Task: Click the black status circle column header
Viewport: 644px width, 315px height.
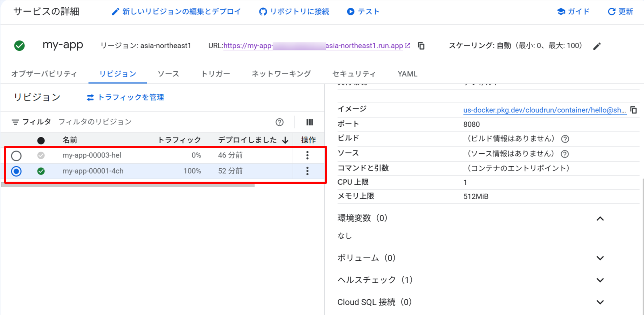Action: [41, 141]
